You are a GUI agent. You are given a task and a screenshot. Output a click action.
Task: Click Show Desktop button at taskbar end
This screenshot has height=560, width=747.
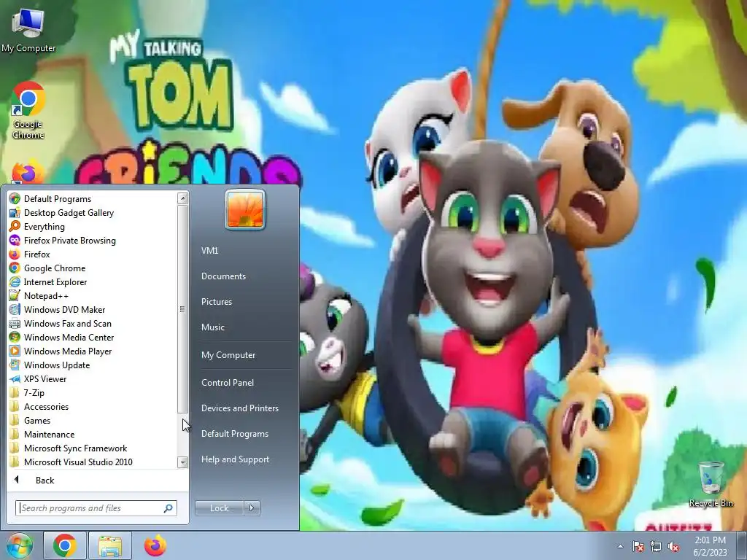pos(742,546)
